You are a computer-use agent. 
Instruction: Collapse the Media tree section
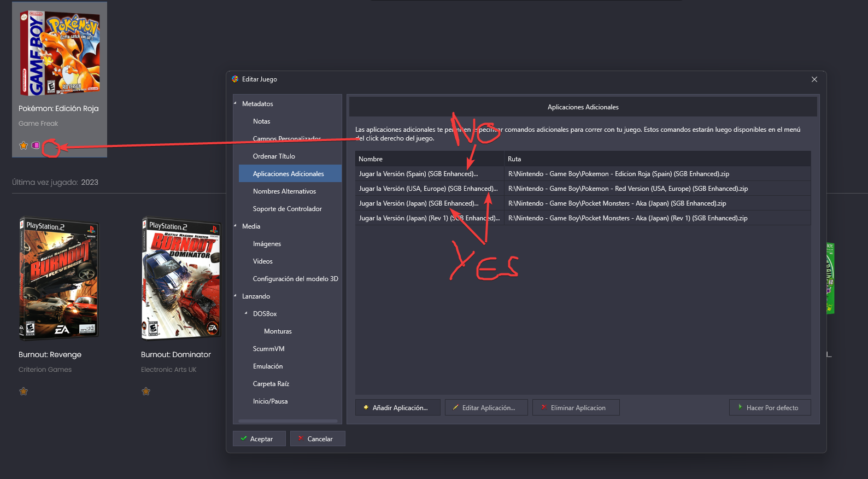pyautogui.click(x=236, y=226)
